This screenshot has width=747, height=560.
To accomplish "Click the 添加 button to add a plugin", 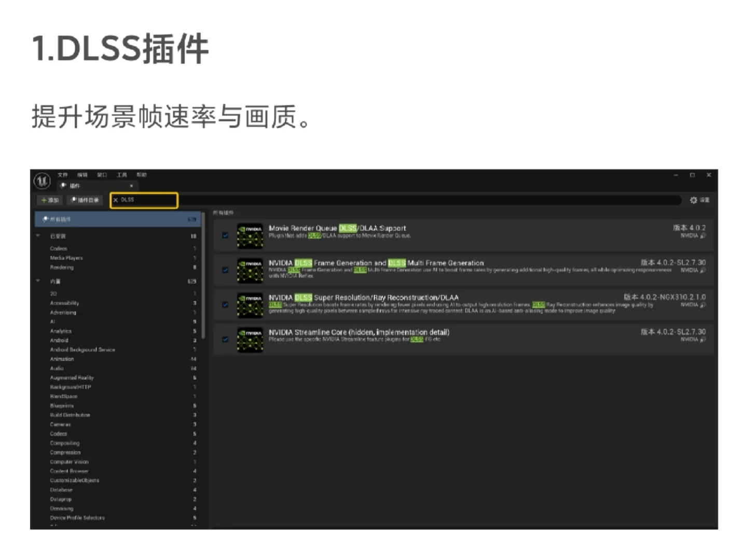I will pyautogui.click(x=50, y=200).
